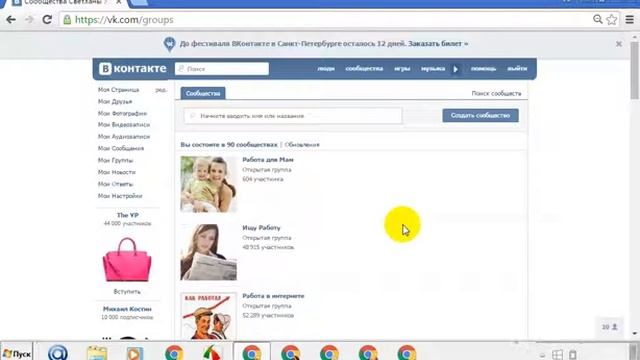Click the pink handbag ad image
The height and width of the screenshot is (360, 640).
127,260
